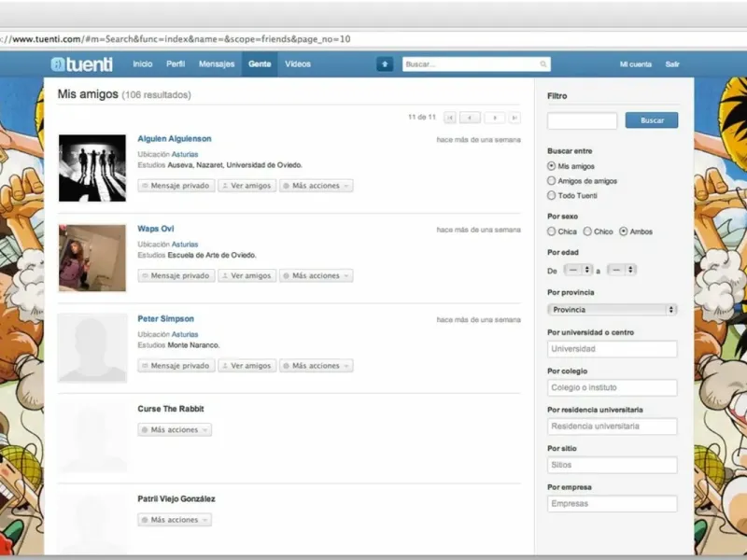Screen dimensions: 747x560
Task: Click Asturias location link under Alguien Alguienson
Action: click(x=185, y=154)
